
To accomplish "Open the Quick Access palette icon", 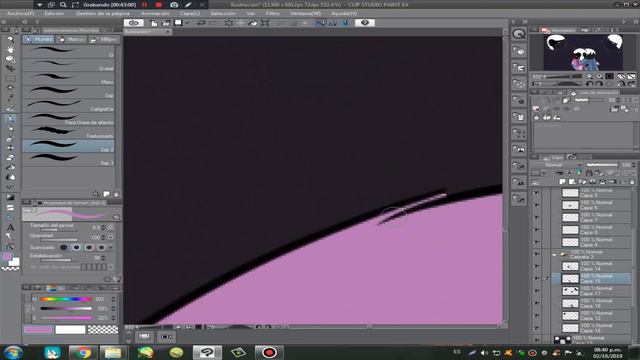I will click(x=519, y=34).
